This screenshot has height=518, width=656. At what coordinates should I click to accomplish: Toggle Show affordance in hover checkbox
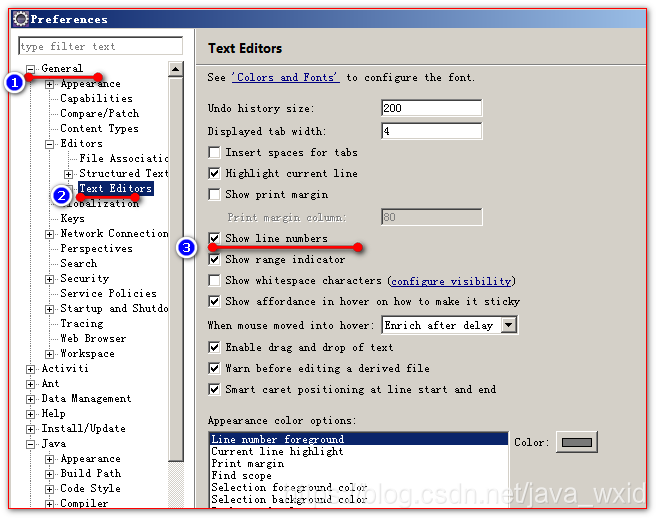coord(214,301)
